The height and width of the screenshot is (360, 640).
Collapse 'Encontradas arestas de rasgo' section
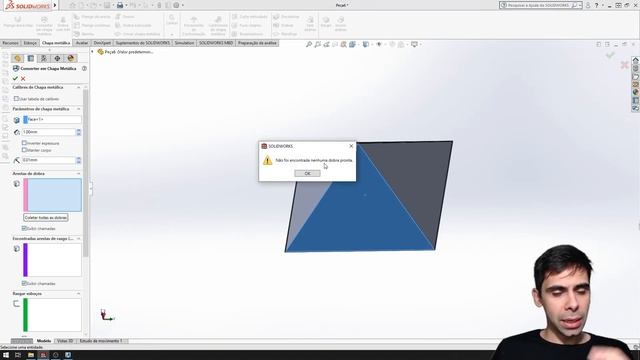[78, 238]
